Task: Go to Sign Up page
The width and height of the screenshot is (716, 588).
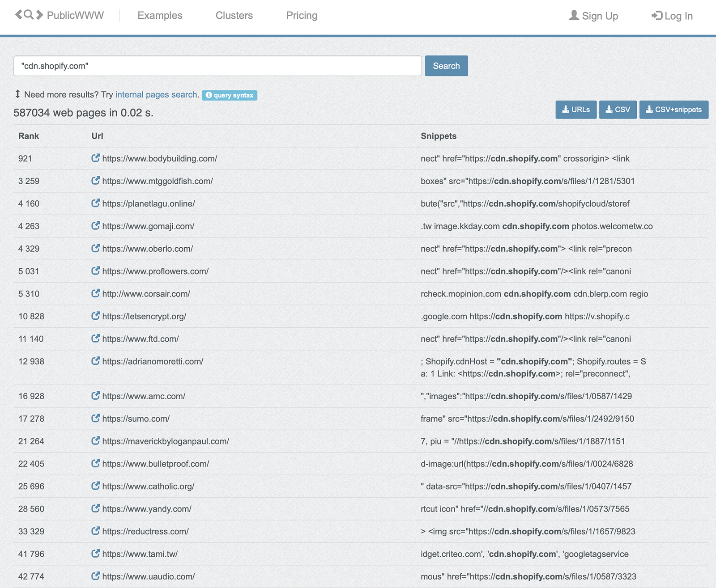Action: coord(593,16)
